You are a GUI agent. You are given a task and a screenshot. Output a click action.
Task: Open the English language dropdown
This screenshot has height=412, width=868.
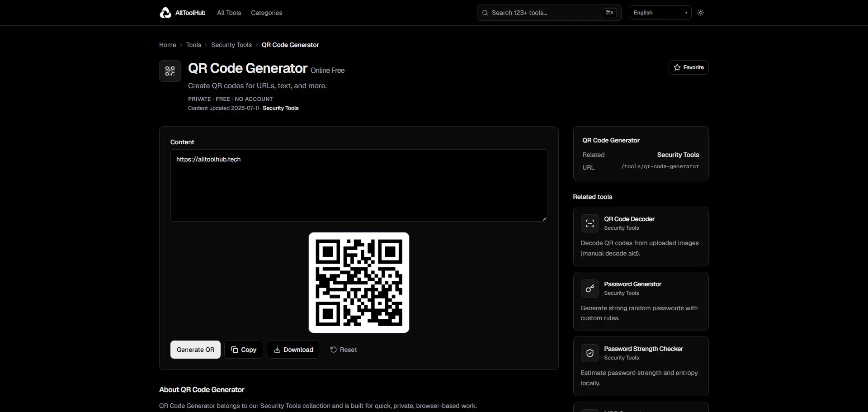pyautogui.click(x=660, y=13)
